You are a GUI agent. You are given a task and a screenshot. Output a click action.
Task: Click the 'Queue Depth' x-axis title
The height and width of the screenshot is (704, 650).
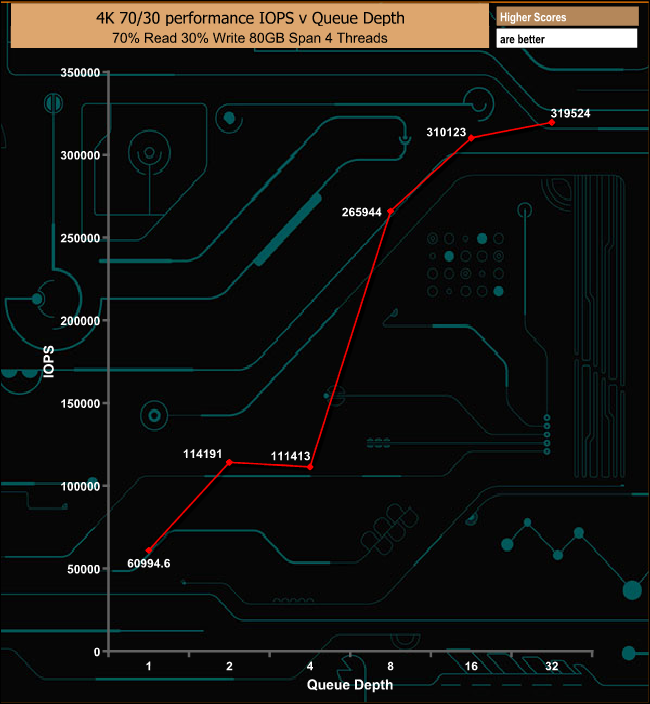[x=350, y=685]
